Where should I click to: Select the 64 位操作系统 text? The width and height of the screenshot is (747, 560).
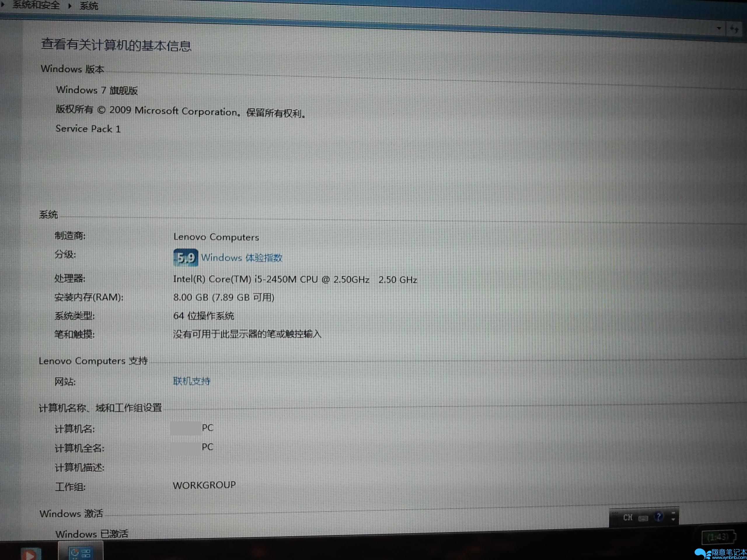point(203,316)
